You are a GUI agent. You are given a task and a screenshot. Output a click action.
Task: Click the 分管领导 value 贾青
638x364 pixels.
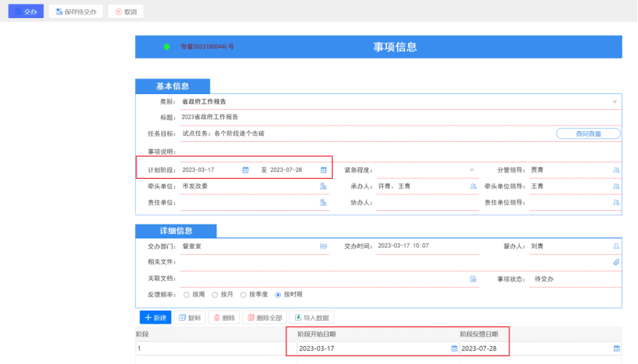(537, 170)
